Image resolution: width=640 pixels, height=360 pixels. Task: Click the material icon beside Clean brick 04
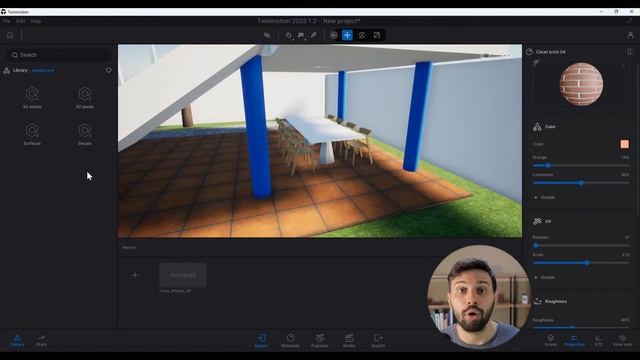point(529,52)
